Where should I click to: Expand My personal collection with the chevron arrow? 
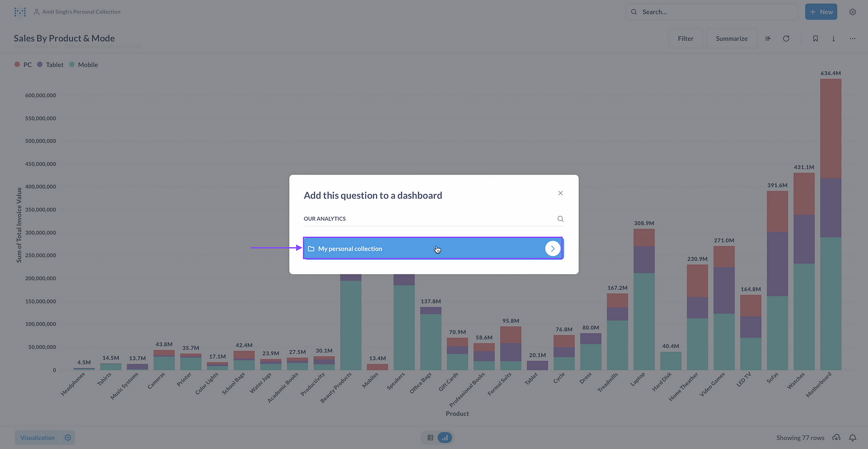pos(552,249)
